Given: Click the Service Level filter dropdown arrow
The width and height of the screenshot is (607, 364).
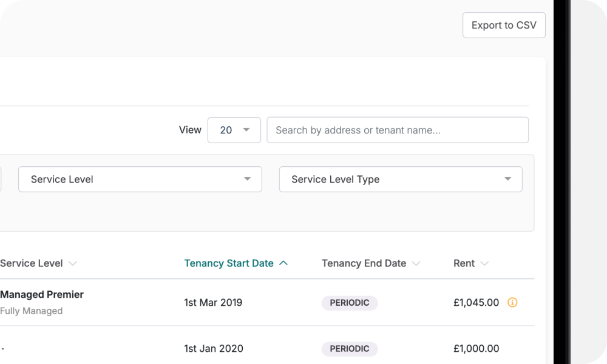Looking at the screenshot, I should [248, 179].
